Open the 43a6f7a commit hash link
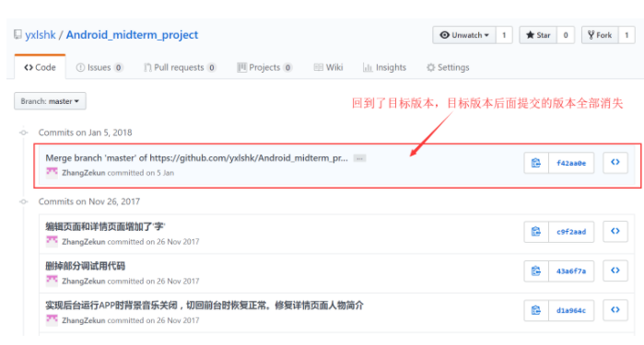 [571, 271]
